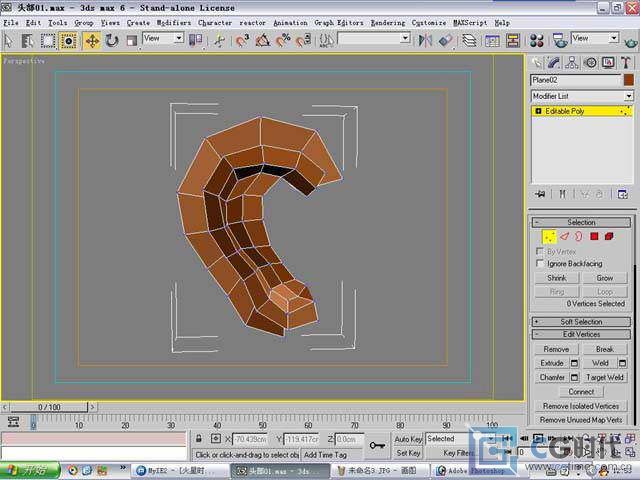Open the Character menu
640x480 pixels.
[x=215, y=23]
